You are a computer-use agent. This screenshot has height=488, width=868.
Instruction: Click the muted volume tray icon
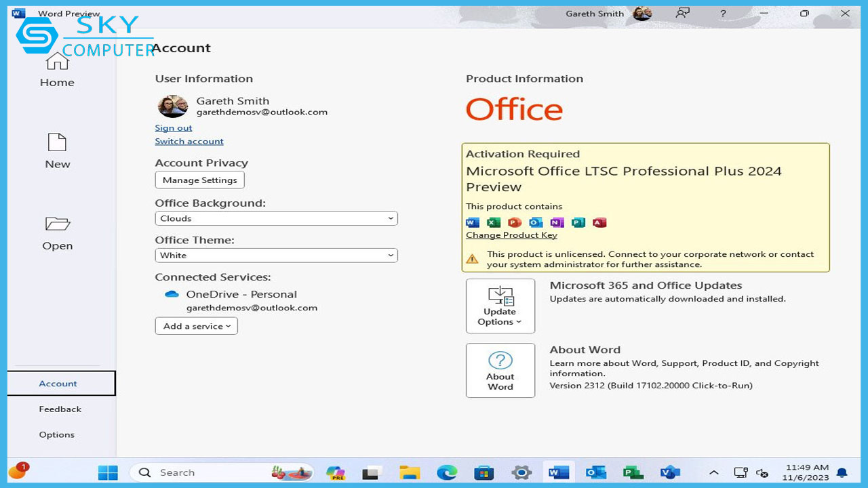[762, 472]
